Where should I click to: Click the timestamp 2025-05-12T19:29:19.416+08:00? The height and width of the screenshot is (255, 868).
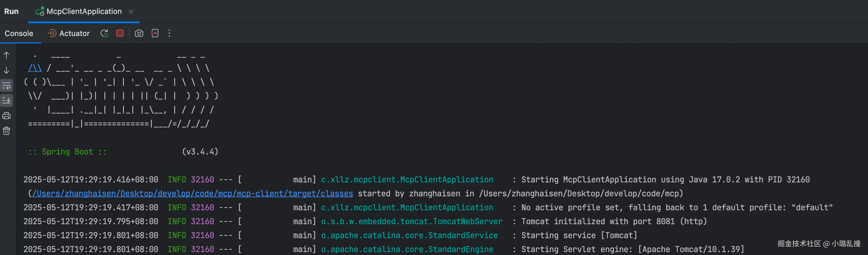click(x=91, y=180)
